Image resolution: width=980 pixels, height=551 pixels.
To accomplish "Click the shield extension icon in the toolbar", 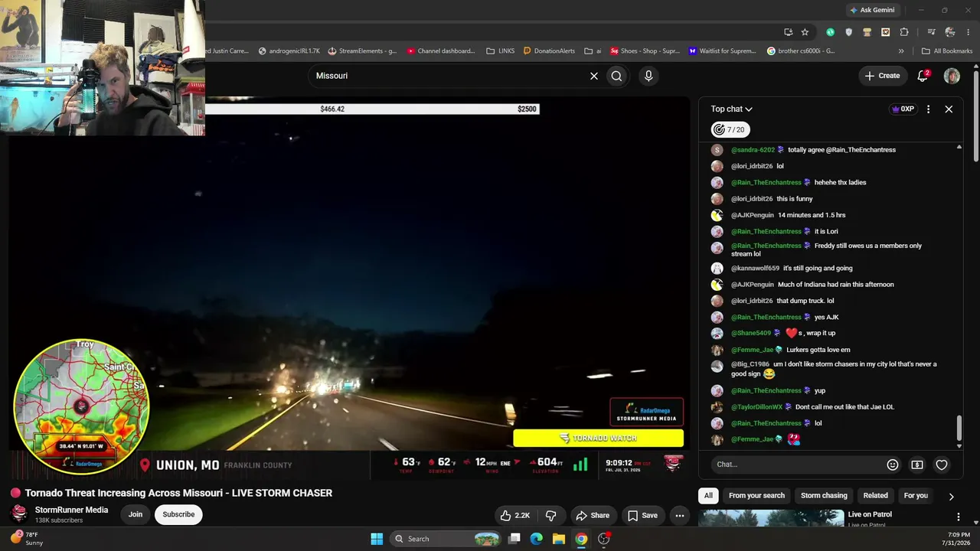I will (848, 32).
